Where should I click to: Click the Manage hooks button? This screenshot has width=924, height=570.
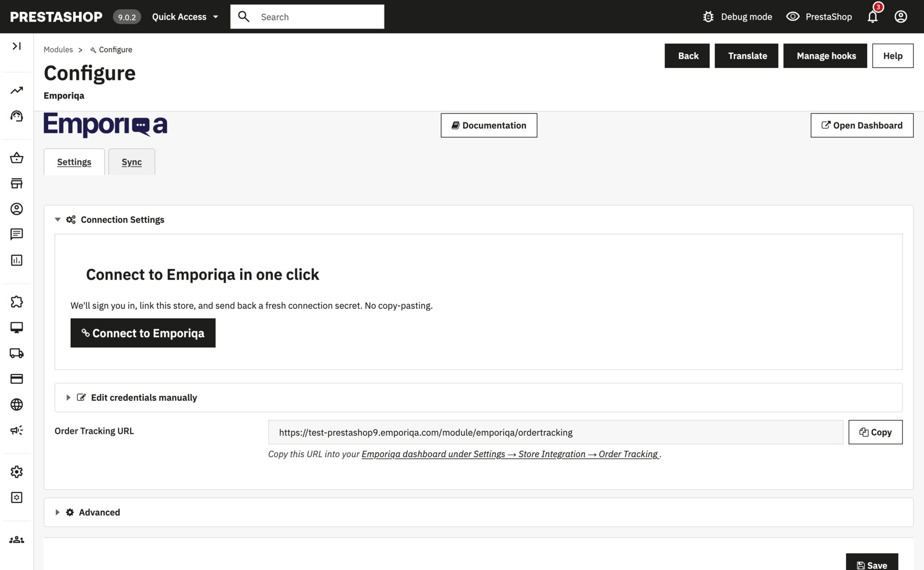point(825,56)
